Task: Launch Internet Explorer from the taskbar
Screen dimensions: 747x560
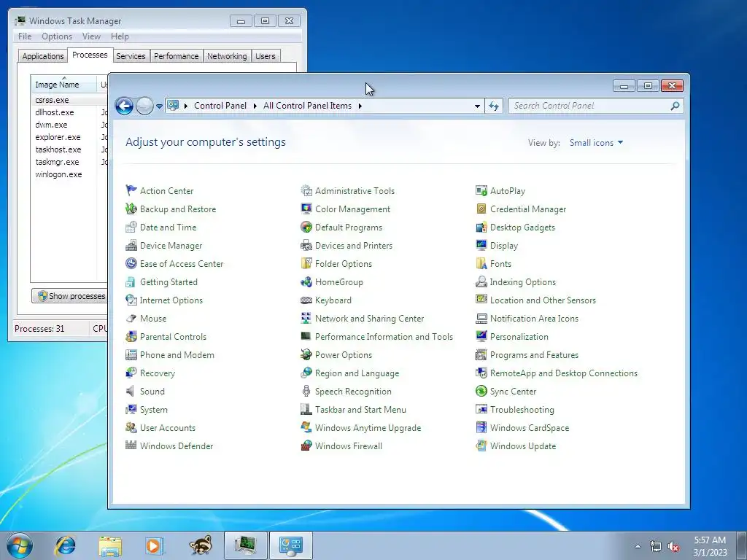Action: [65, 545]
